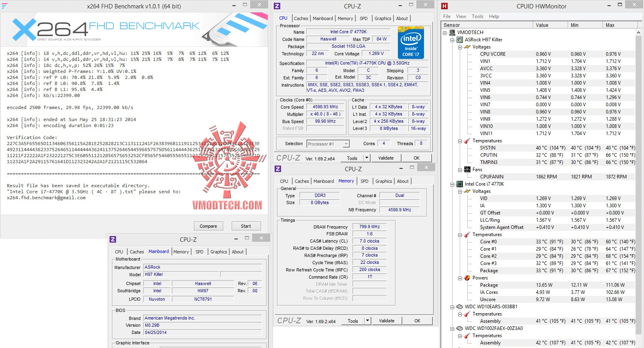The image size is (644, 348).
Task: Open Graphics tab in CPU-Z Mainboard window
Action: click(218, 252)
